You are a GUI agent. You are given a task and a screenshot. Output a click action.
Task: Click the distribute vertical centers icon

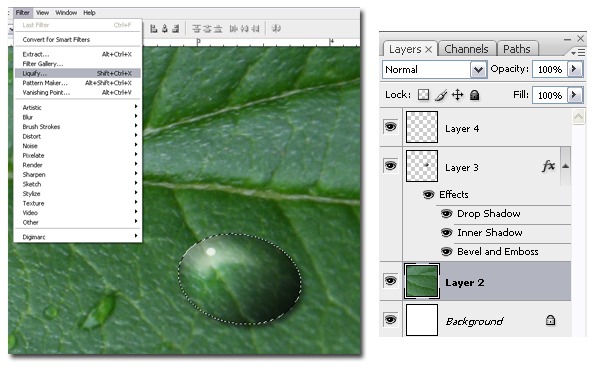pyautogui.click(x=207, y=29)
